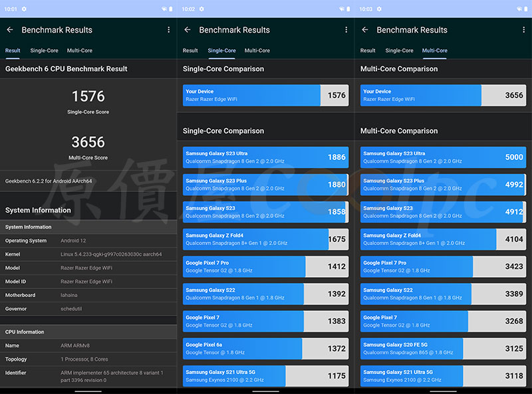The width and height of the screenshot is (532, 394).
Task: Tap the battery icon in the 10:03 status bar
Action: coord(525,9)
